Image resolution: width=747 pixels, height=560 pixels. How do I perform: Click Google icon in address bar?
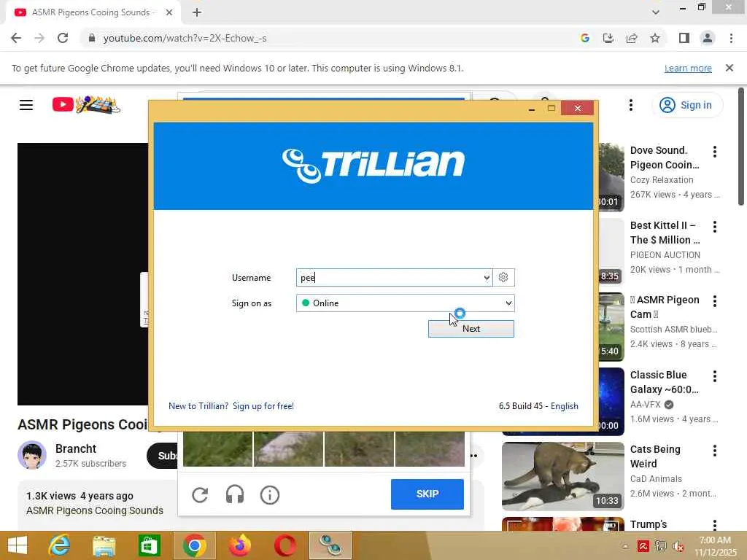[585, 38]
